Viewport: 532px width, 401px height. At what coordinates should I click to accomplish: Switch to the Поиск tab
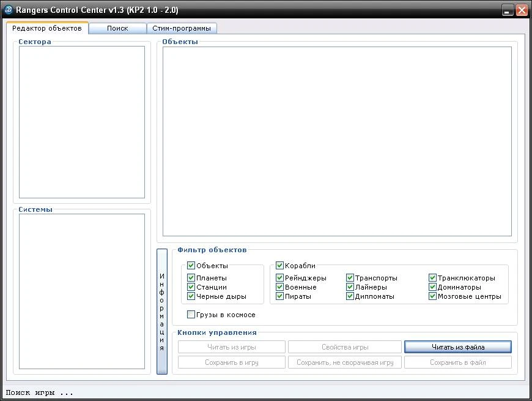pyautogui.click(x=117, y=28)
